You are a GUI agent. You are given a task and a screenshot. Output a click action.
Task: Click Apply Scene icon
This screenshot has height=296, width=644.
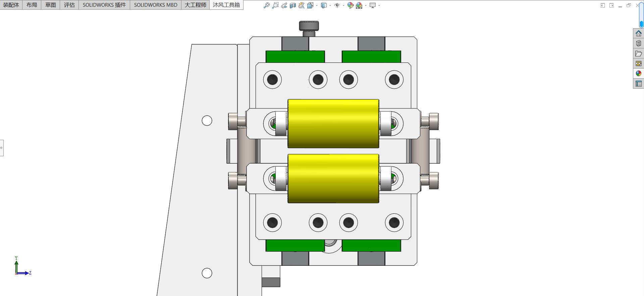coord(359,5)
